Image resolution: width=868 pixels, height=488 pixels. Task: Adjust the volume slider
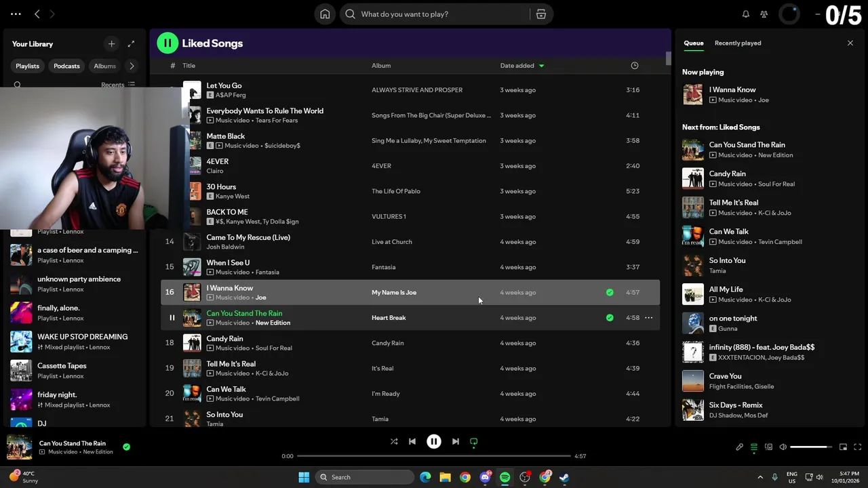coord(810,447)
